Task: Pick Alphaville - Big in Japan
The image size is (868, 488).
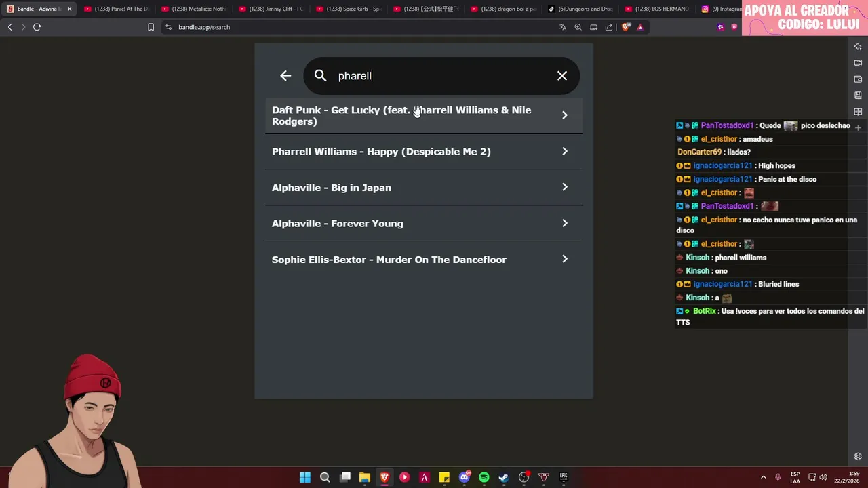Action: coord(424,187)
